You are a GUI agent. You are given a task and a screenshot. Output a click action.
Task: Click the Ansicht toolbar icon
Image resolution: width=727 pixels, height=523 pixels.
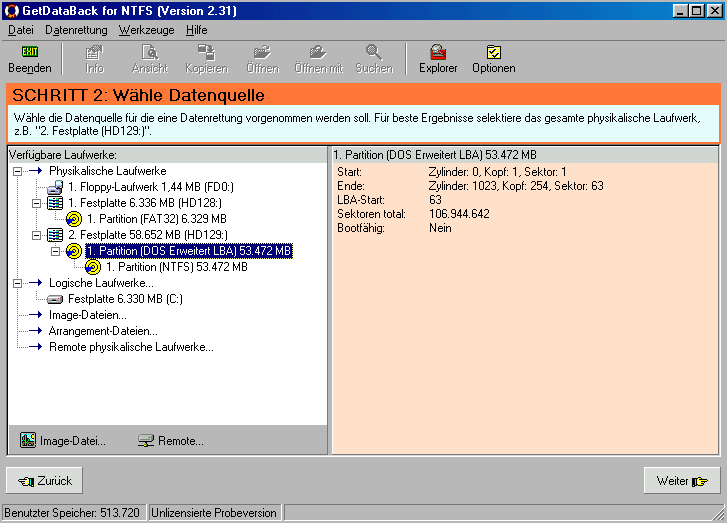(150, 52)
